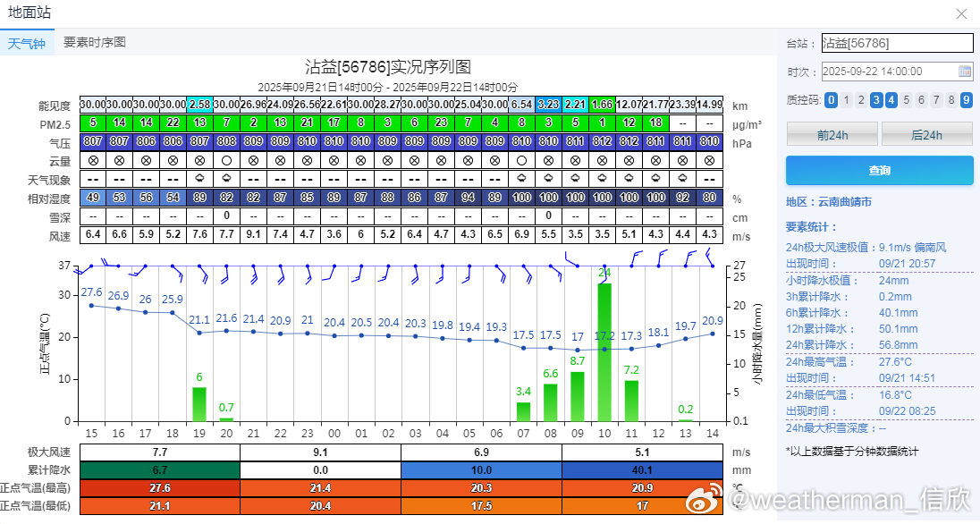Viewport: 980px width, 524px height.
Task: Click the PM2.5 value 23 cell
Action: pyautogui.click(x=441, y=123)
